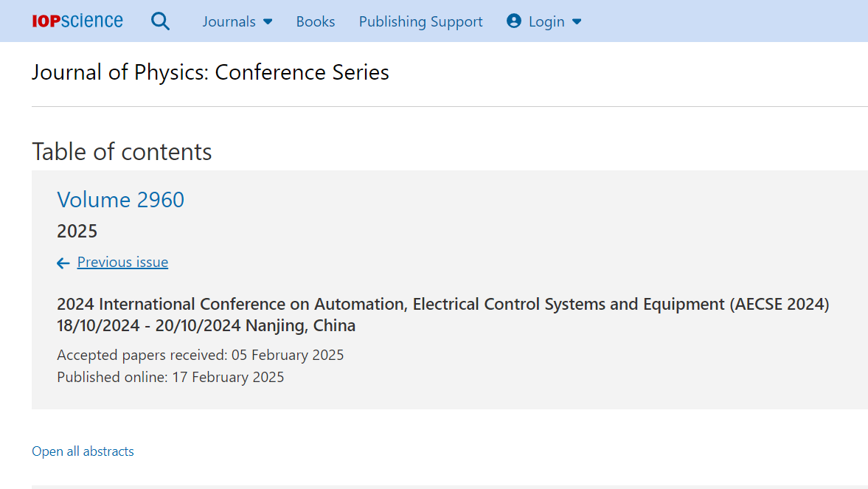
Task: Click the AECSE 2024 conference title text
Action: tap(442, 304)
